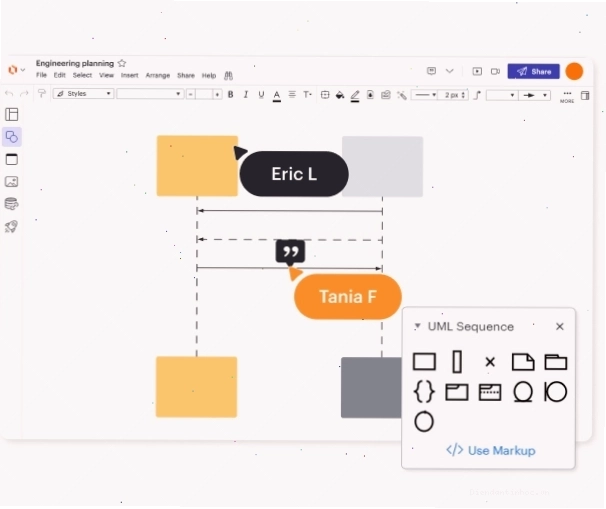
Task: Click the shape options icon
Action: click(325, 95)
